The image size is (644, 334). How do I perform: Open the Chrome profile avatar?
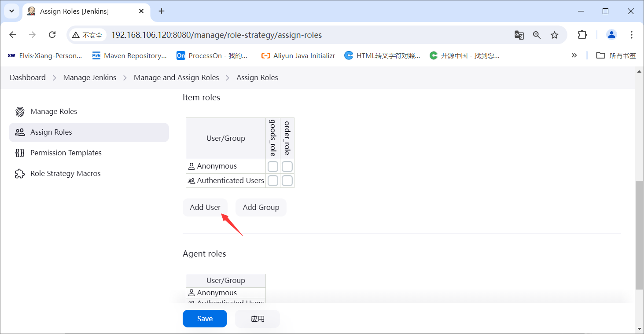pyautogui.click(x=611, y=35)
